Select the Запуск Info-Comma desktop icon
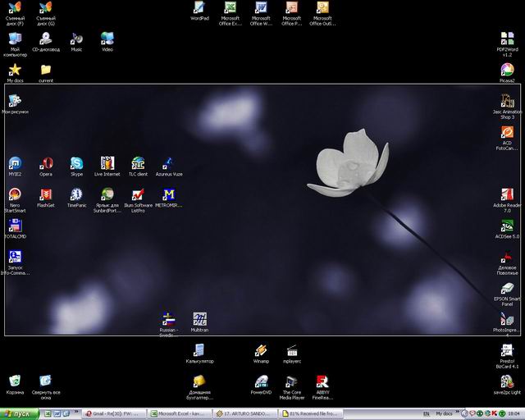Image resolution: width=525 pixels, height=420 pixels. pos(15,262)
